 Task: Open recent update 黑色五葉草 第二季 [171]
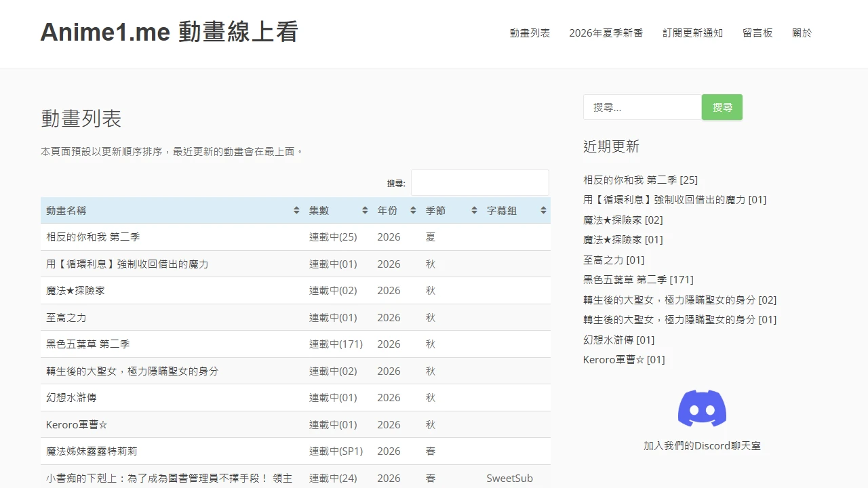pos(638,280)
